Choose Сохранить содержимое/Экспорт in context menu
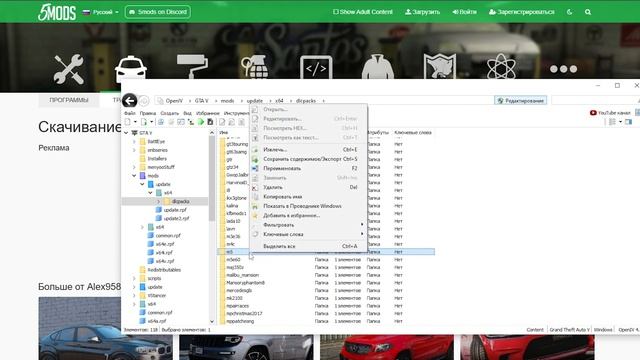 click(308, 159)
